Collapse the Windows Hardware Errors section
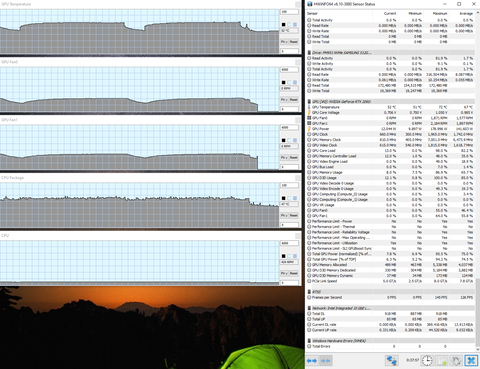 [x=309, y=341]
